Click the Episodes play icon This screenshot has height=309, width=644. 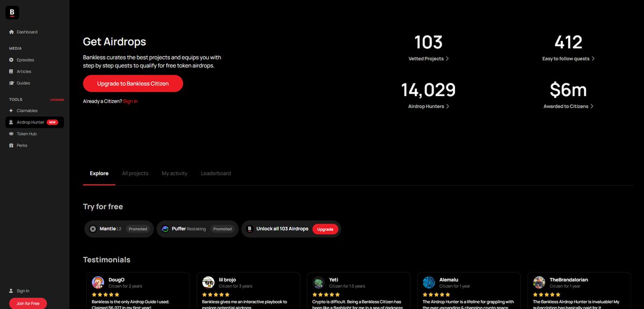(x=11, y=60)
